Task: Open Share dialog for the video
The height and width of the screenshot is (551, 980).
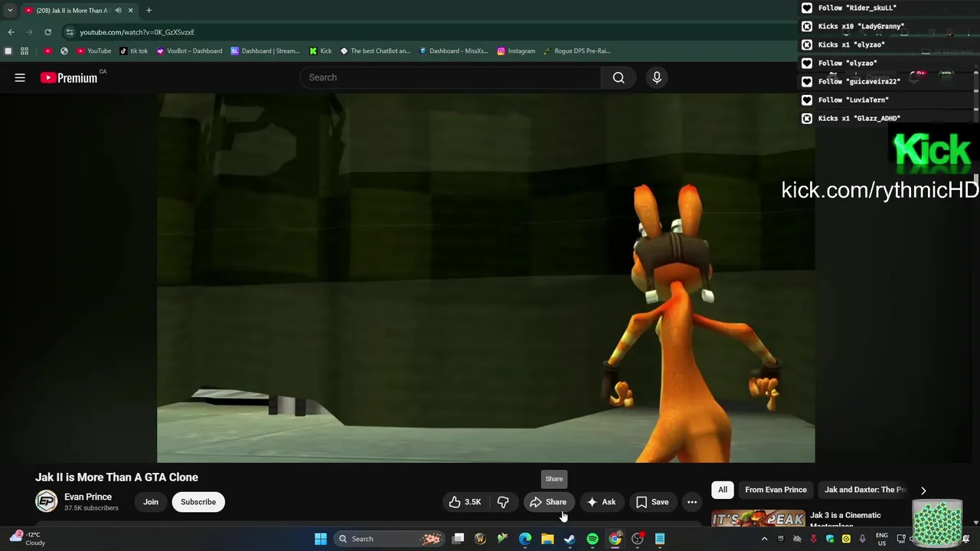Action: click(x=549, y=502)
